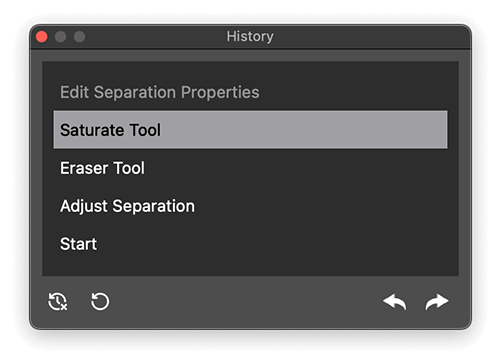
Task: Return to the Adjust Separation step
Action: point(250,206)
